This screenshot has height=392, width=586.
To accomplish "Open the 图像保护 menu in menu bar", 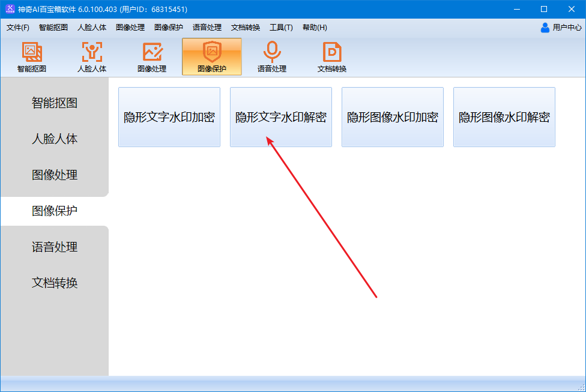I will pyautogui.click(x=169, y=28).
